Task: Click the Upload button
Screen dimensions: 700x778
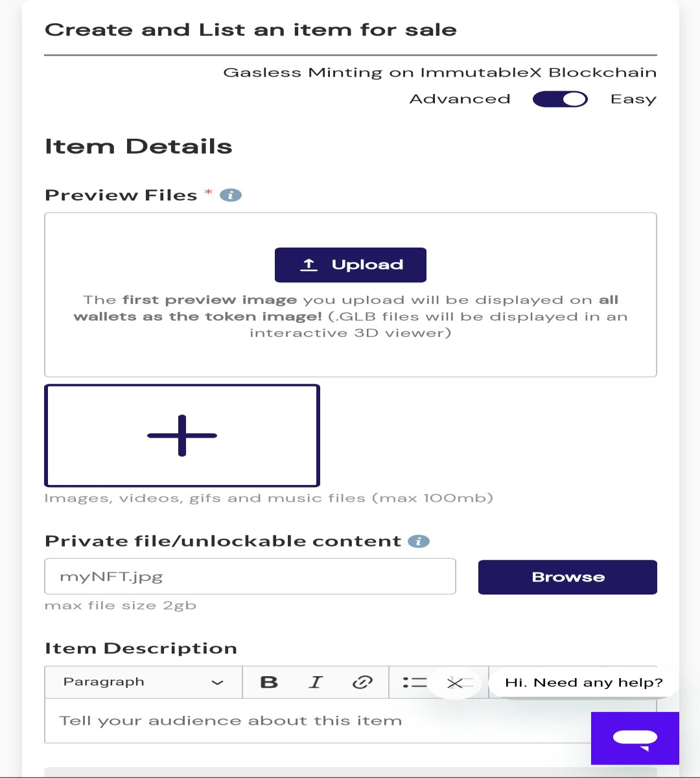Action: (351, 265)
